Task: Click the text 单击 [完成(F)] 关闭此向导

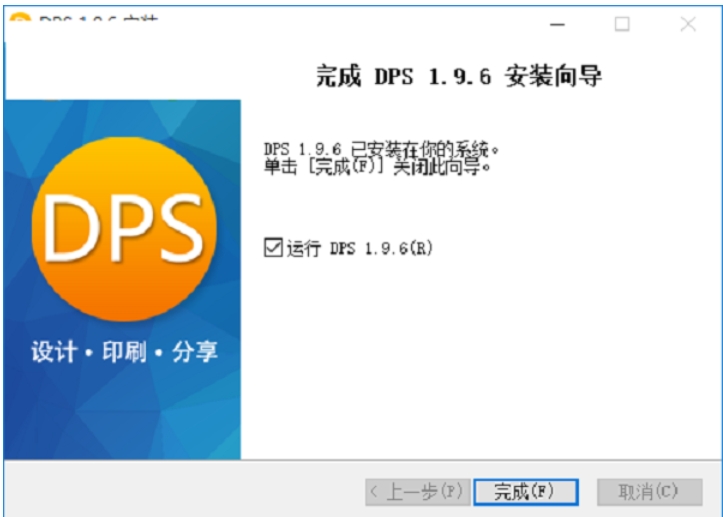Action: coord(378,166)
